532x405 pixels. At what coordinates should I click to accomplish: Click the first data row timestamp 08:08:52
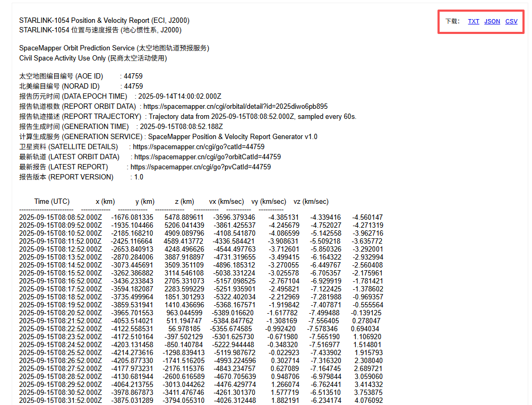[61, 217]
